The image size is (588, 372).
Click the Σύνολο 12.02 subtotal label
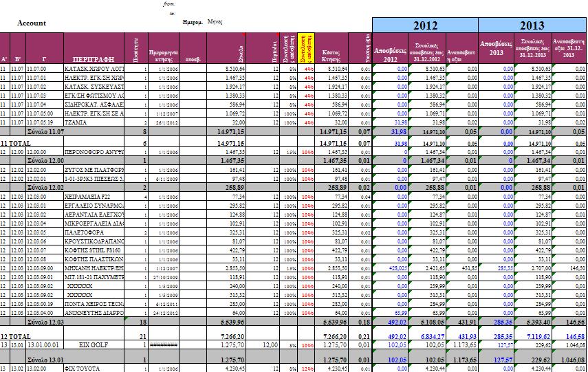[45, 187]
